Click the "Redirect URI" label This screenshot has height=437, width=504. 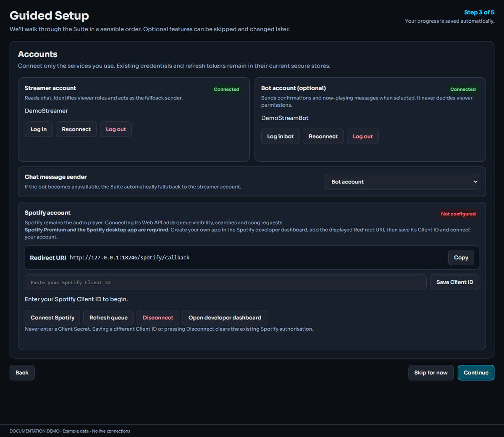tap(48, 258)
